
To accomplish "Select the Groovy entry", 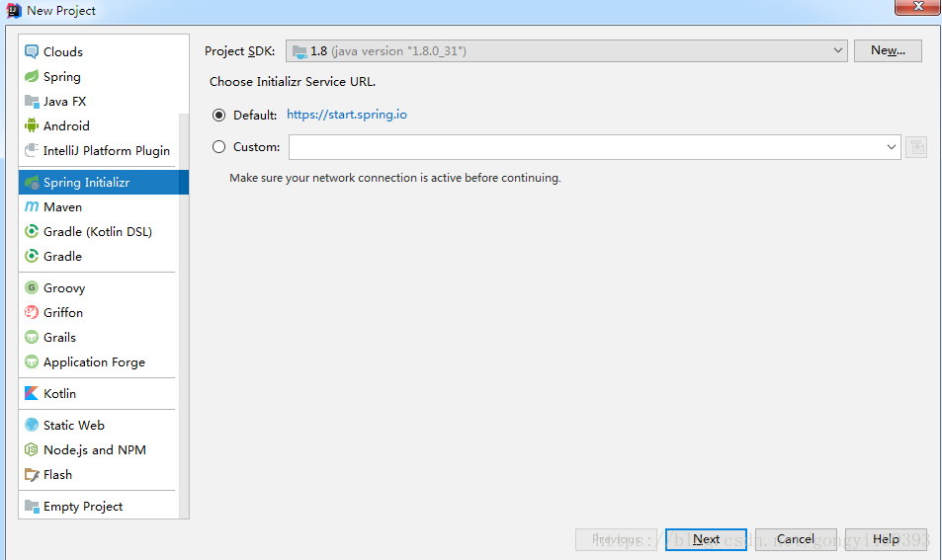I will (x=99, y=287).
